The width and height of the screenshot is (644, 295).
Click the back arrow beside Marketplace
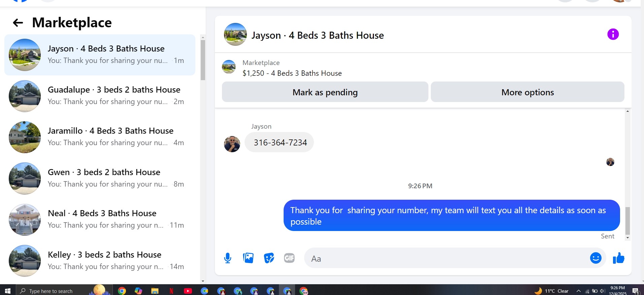point(18,23)
